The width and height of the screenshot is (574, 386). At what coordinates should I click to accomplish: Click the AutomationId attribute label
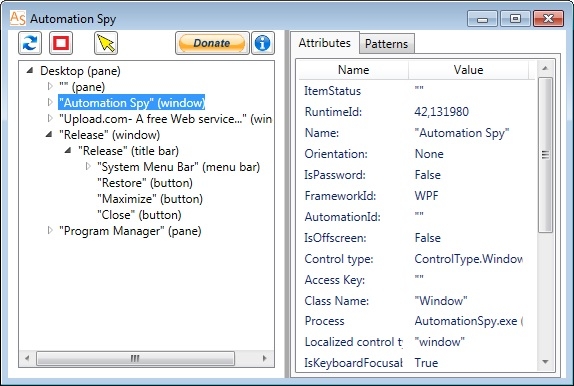click(x=342, y=217)
